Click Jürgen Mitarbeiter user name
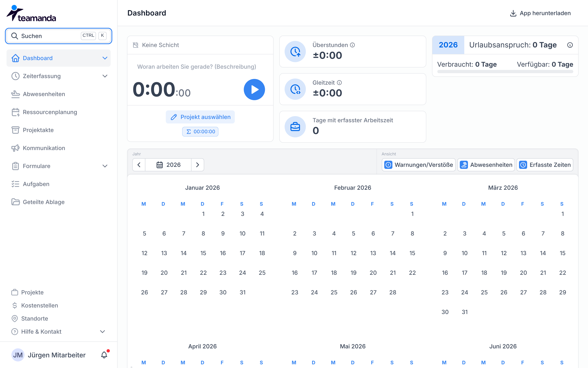This screenshot has width=588, height=368. (57, 355)
